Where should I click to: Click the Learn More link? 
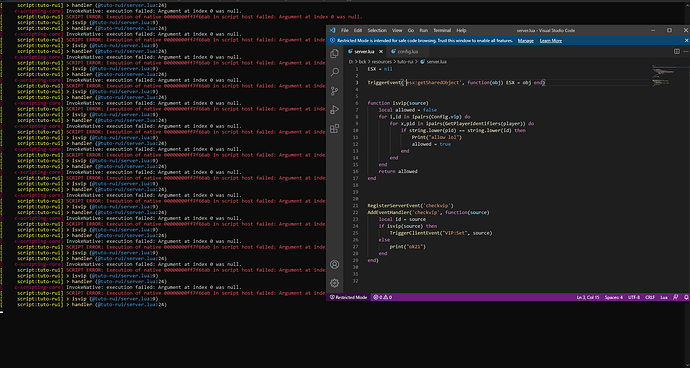(551, 40)
